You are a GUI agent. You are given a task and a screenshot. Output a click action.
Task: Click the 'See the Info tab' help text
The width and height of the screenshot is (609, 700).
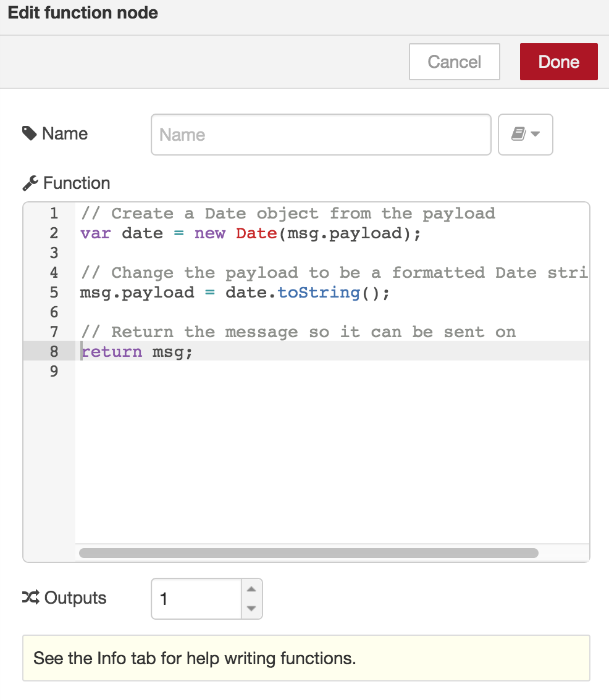(195, 659)
